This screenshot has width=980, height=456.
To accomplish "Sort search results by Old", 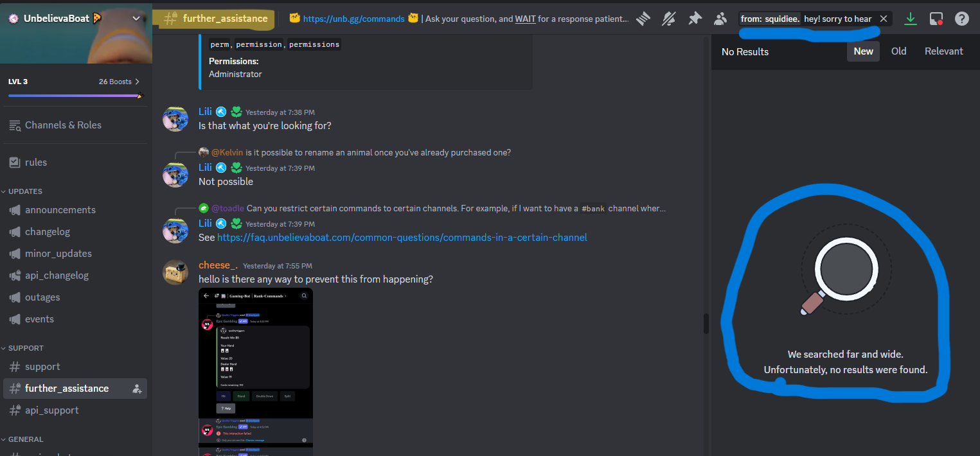I will 898,51.
